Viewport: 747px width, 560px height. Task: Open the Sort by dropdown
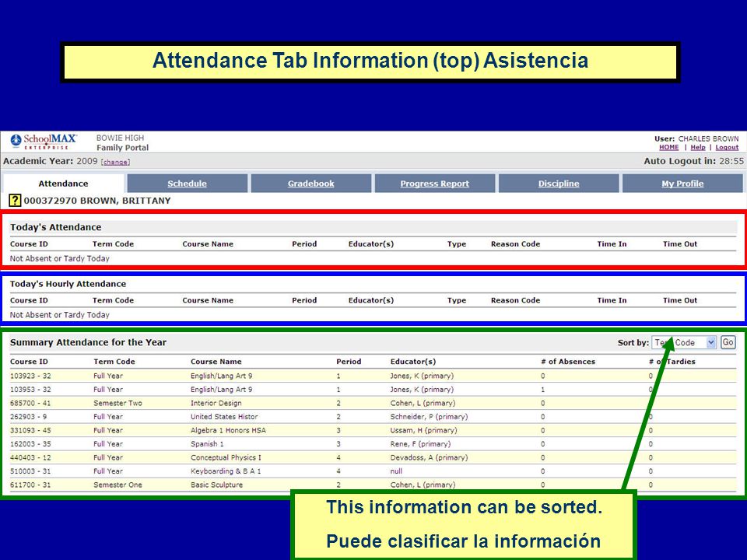click(684, 342)
